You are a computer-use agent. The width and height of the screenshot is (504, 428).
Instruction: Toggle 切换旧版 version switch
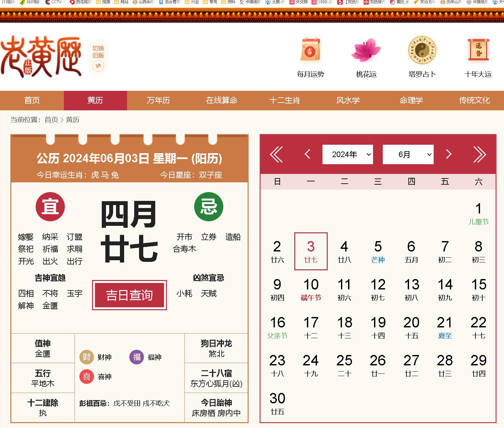pyautogui.click(x=98, y=57)
